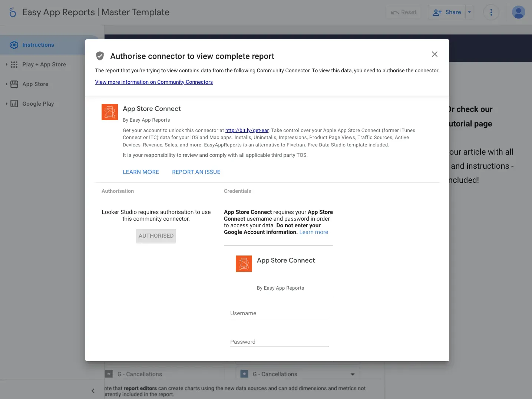
Task: Click the App Store Connect connector title
Action: pos(152,109)
